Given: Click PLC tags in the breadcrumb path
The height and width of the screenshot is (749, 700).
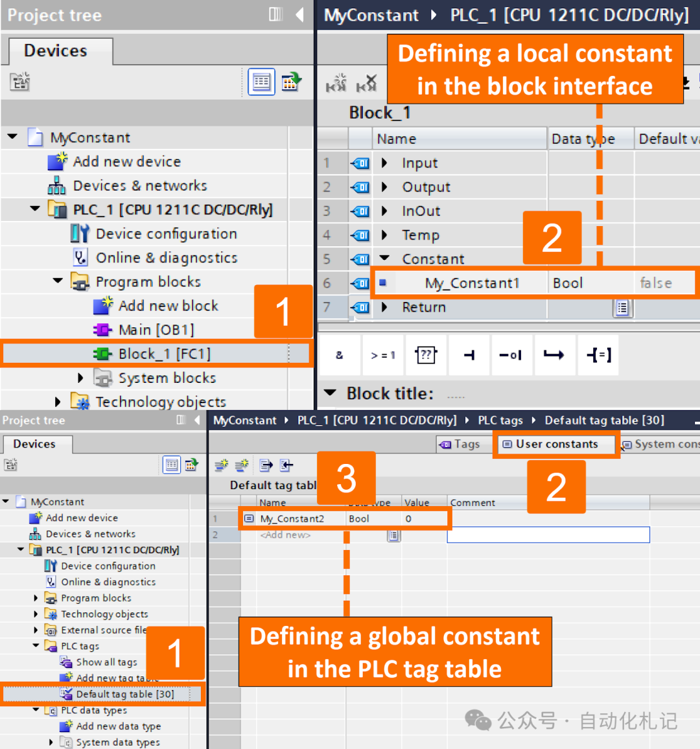Looking at the screenshot, I should (500, 421).
